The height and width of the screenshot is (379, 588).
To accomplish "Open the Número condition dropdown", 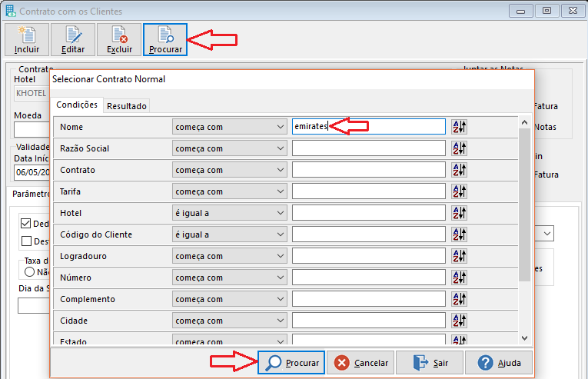I will pyautogui.click(x=230, y=278).
